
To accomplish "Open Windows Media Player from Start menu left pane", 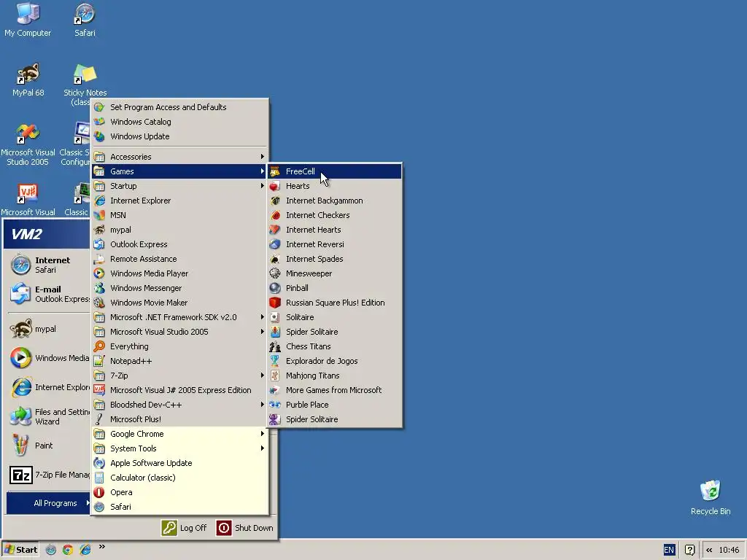I will 47,358.
